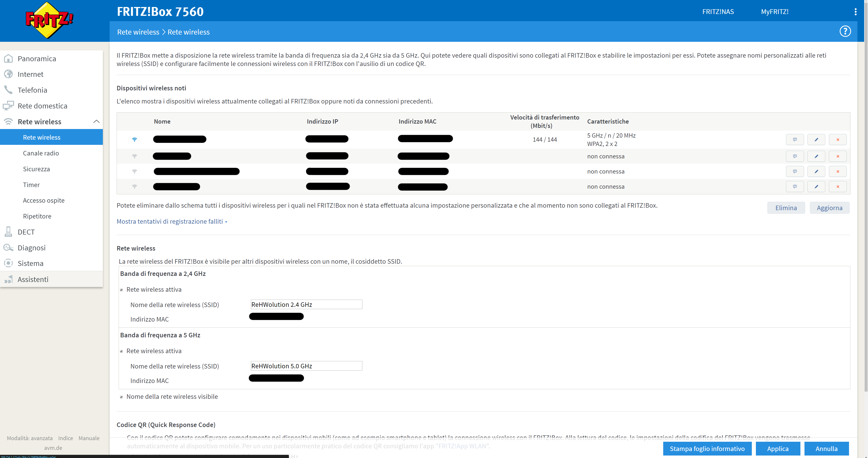868x458 pixels.
Task: Toggle 5 GHz Rete wireless attiva checkbox
Action: (122, 351)
